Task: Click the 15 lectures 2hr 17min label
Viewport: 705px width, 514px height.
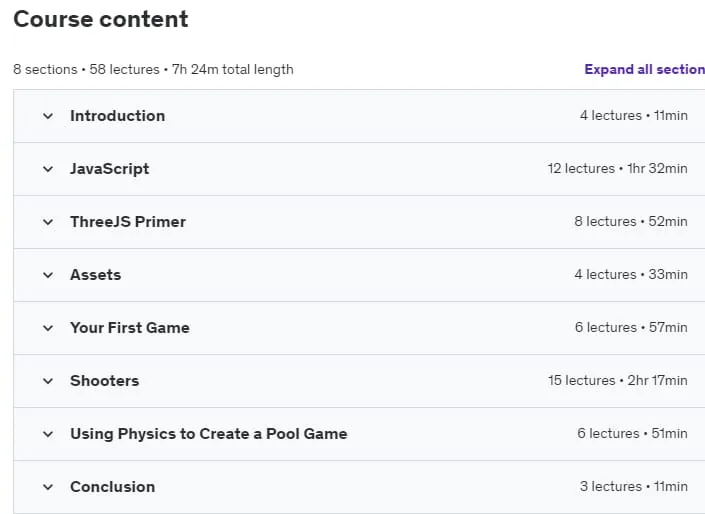Action: [617, 380]
